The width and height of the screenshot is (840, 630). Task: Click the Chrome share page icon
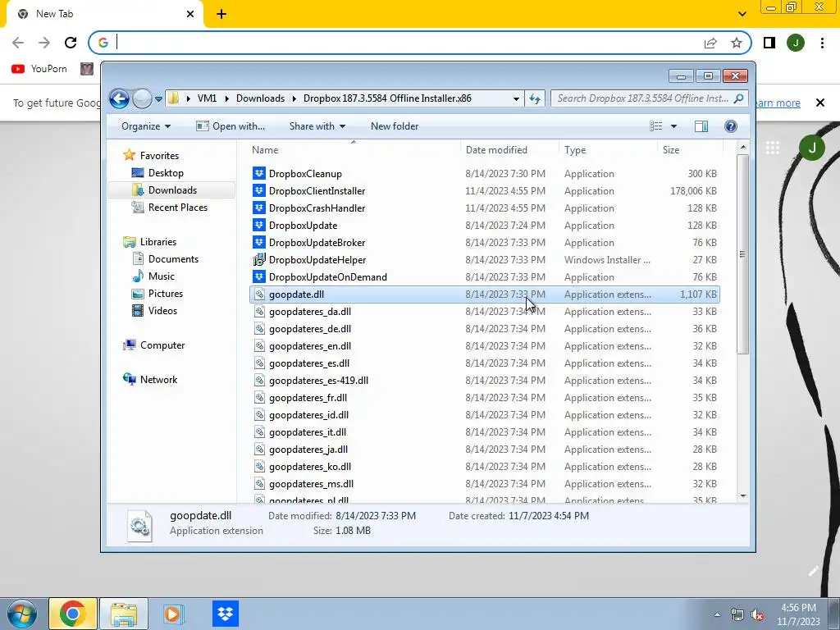[710, 43]
